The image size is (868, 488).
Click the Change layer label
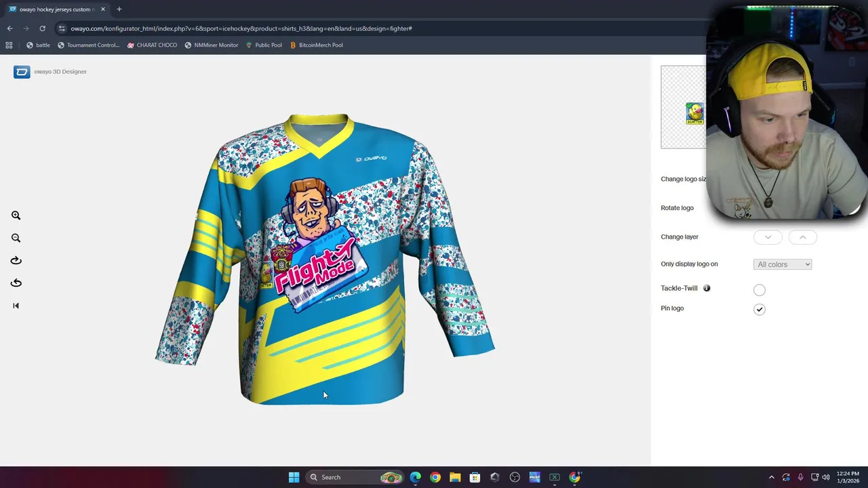[679, 237]
